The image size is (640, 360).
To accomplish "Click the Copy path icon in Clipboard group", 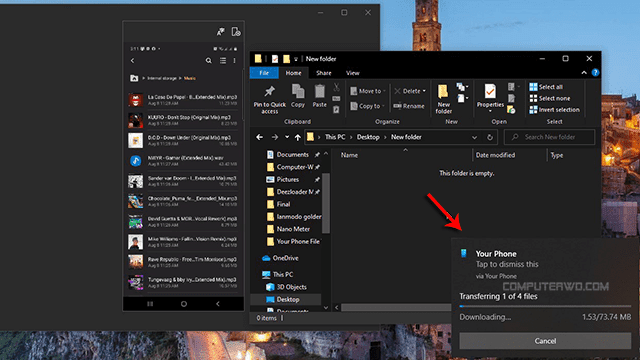I will point(336,98).
